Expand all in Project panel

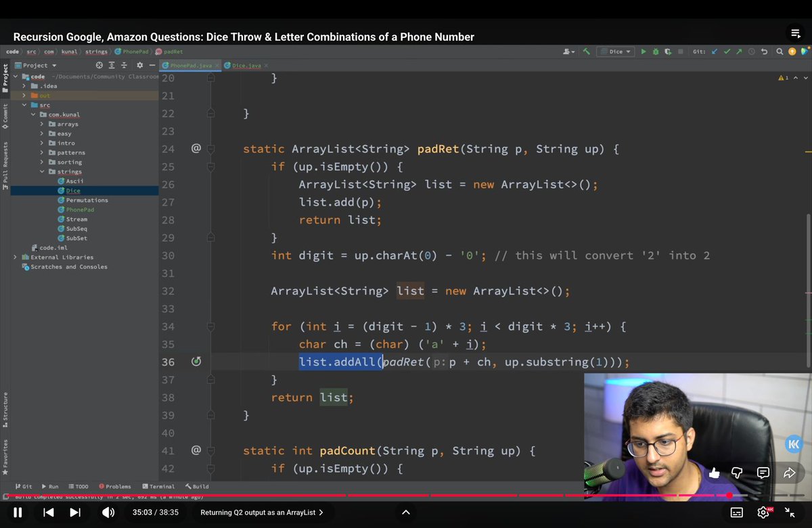(110, 66)
